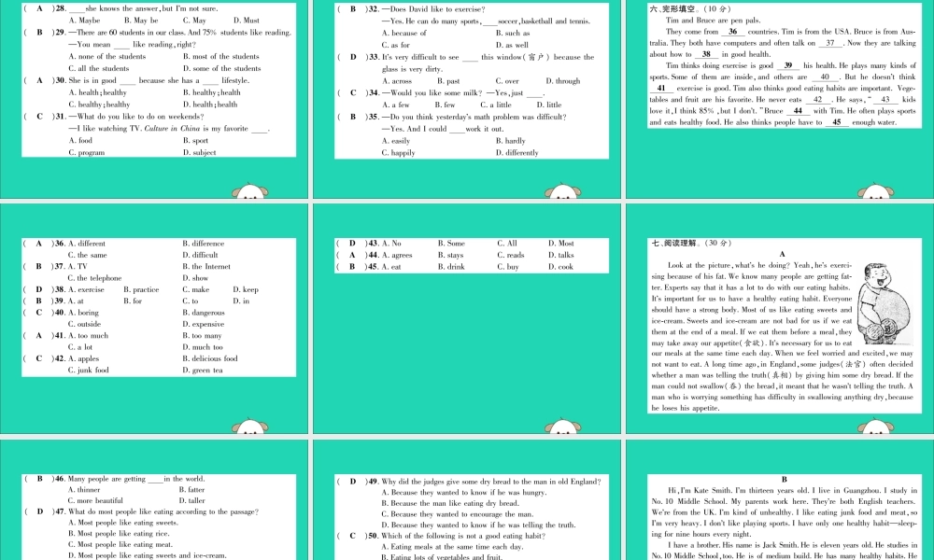Viewport: 934px width, 560px height.
Task: Click 'A. Because they wanted to know if he was hungry.'
Action: (464, 493)
